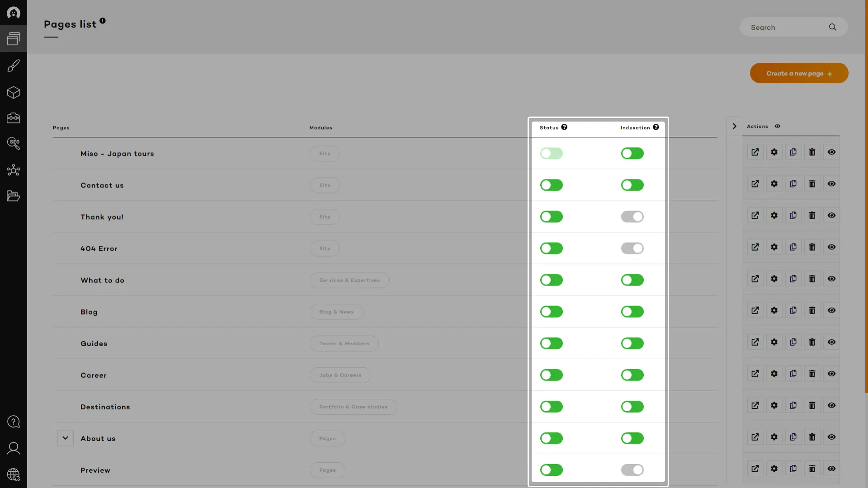Click the help question icon in sidebar
This screenshot has width=868, height=488.
pos(14,422)
